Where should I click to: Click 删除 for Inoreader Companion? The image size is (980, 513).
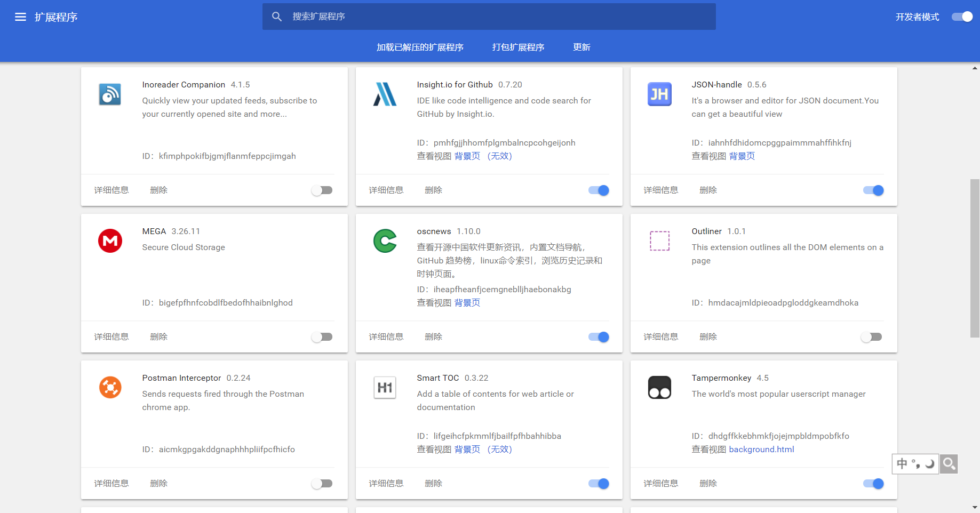click(x=159, y=190)
